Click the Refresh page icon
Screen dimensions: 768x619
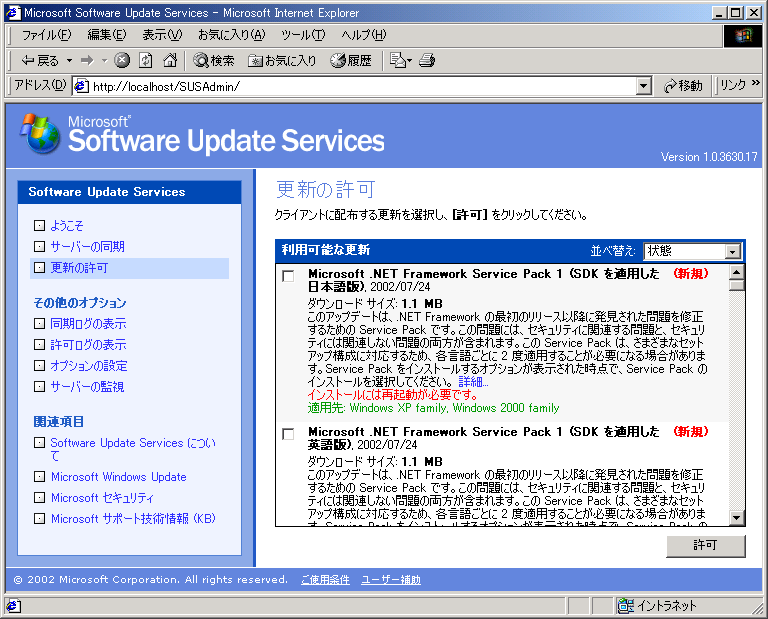[145, 60]
